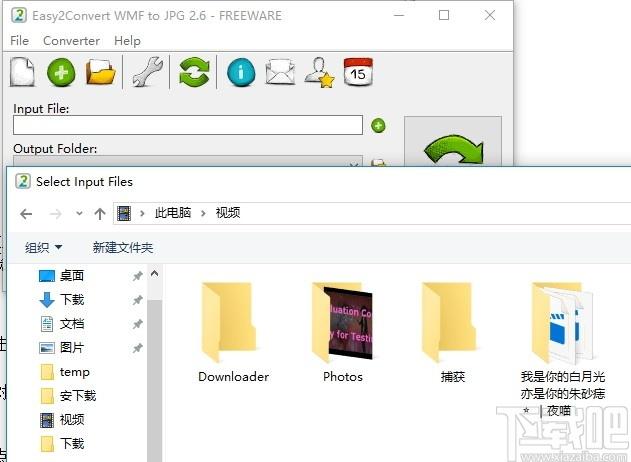The width and height of the screenshot is (631, 462).
Task: Open the Converter menu
Action: pos(71,41)
